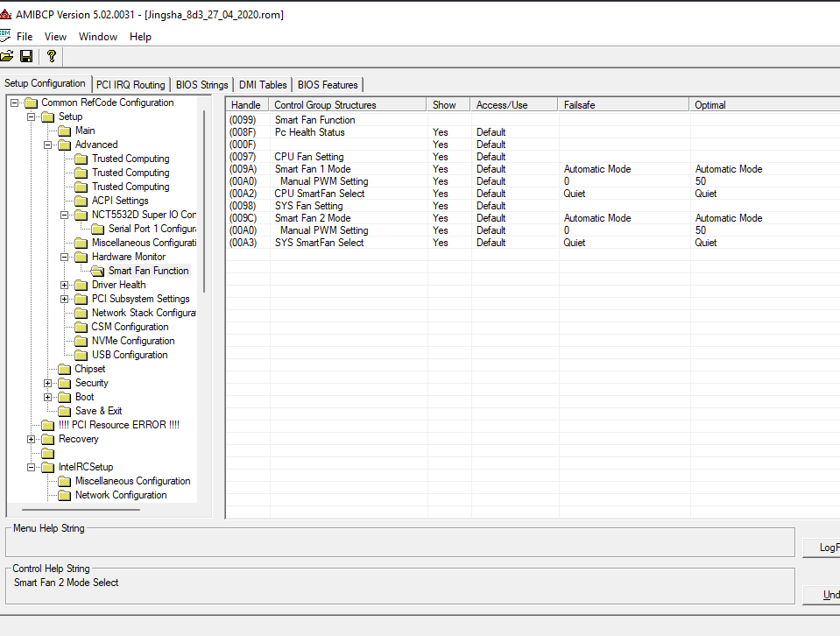Switch to the PCI IRQ Routing tab
This screenshot has height=636, width=840.
point(131,85)
